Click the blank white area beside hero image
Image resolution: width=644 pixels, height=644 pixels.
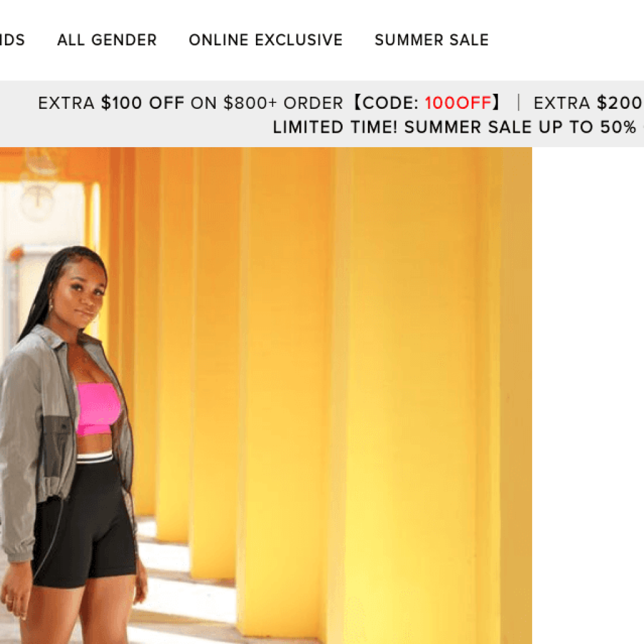click(x=588, y=395)
